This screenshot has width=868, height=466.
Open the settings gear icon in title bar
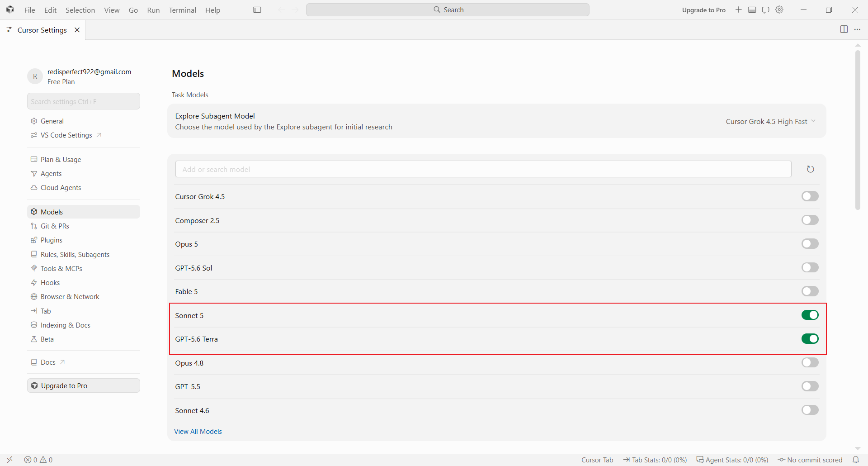tap(779, 10)
